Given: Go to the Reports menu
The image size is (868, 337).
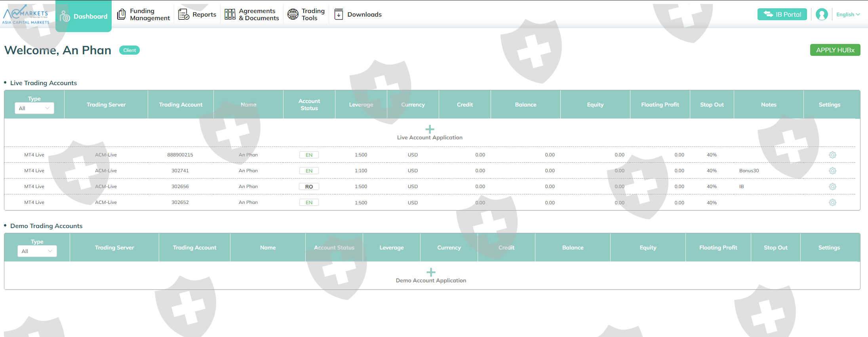Looking at the screenshot, I should tap(198, 15).
